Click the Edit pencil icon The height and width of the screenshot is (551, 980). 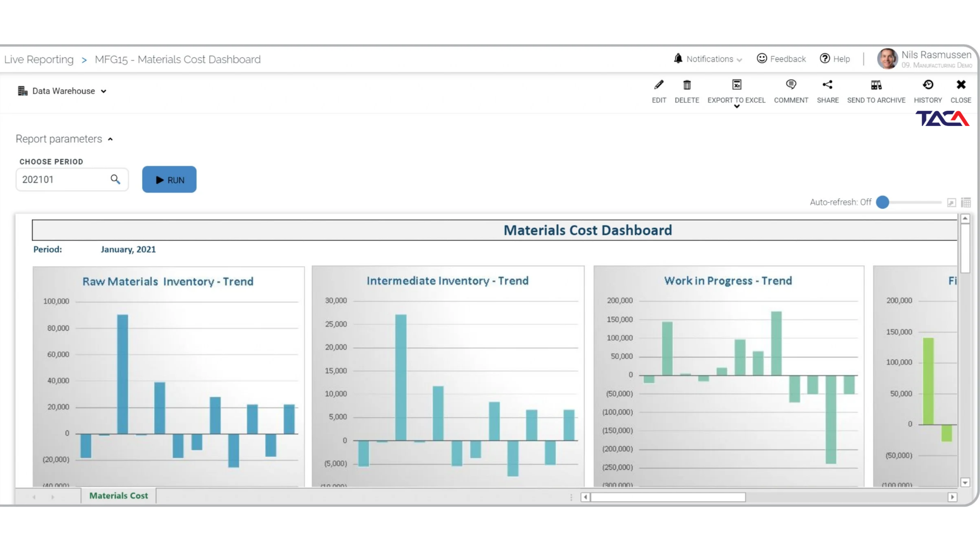coord(659,85)
